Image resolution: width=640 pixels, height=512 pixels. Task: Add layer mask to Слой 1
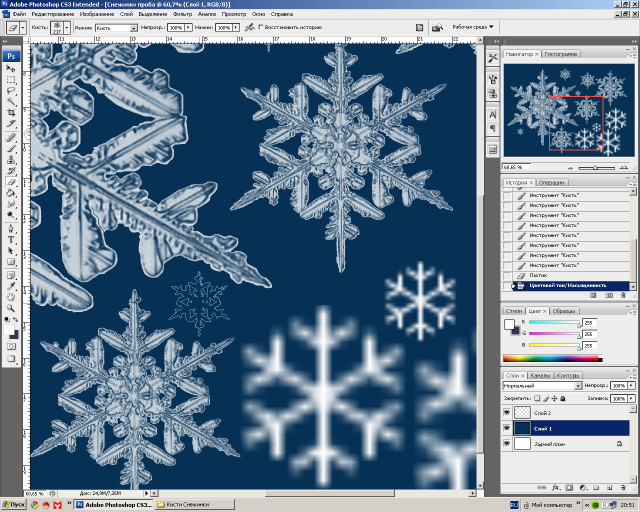[569, 488]
